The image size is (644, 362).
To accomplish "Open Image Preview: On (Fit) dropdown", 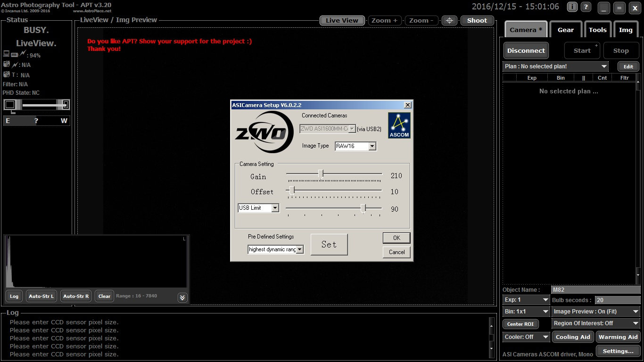I will [596, 312].
